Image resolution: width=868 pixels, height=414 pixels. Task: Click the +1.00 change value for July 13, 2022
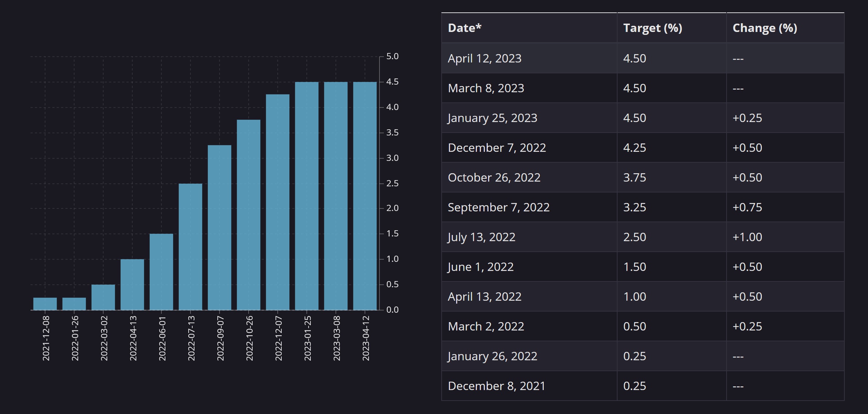pos(747,237)
